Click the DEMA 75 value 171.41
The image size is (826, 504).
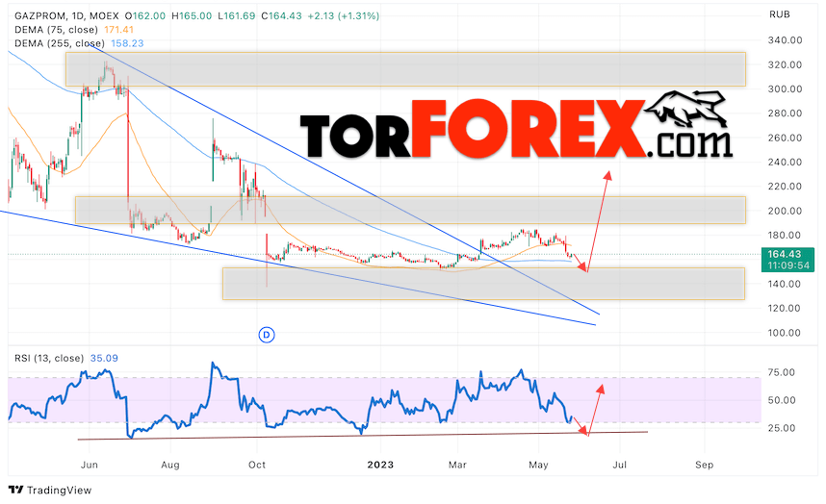(x=118, y=30)
